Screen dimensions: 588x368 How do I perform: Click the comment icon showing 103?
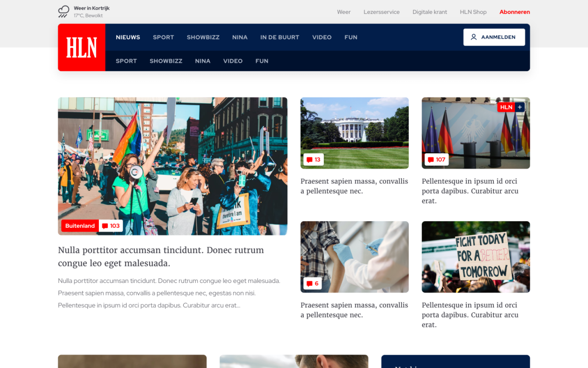click(x=105, y=226)
